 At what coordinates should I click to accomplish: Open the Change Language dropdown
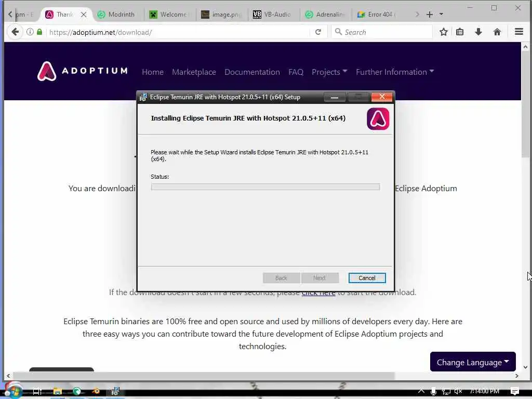pyautogui.click(x=473, y=362)
